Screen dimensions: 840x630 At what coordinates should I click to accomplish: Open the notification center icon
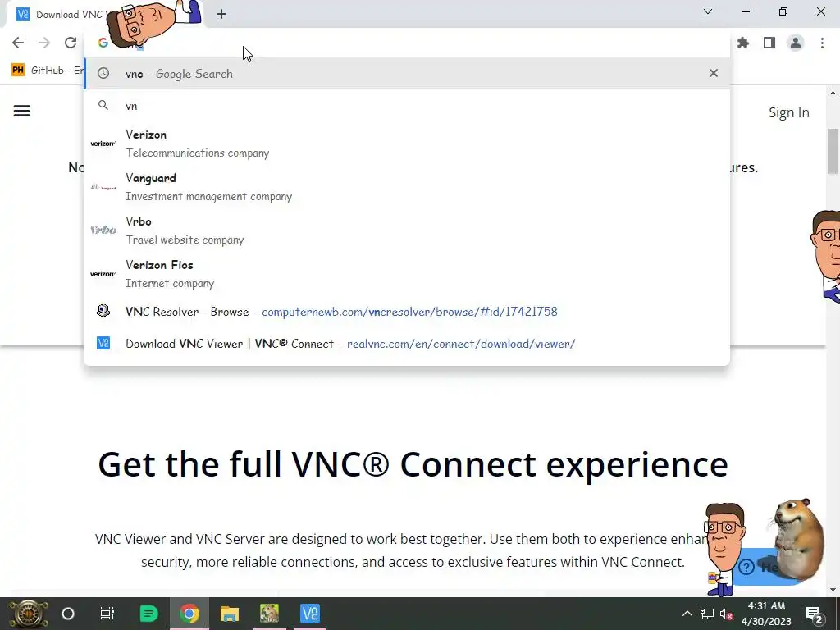pyautogui.click(x=814, y=614)
